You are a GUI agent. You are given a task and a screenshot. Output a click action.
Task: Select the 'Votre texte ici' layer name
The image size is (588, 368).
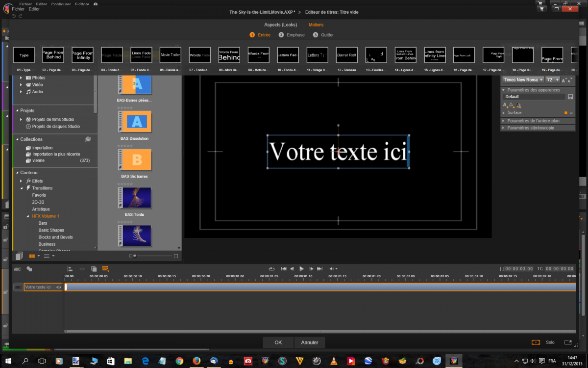[x=38, y=287]
